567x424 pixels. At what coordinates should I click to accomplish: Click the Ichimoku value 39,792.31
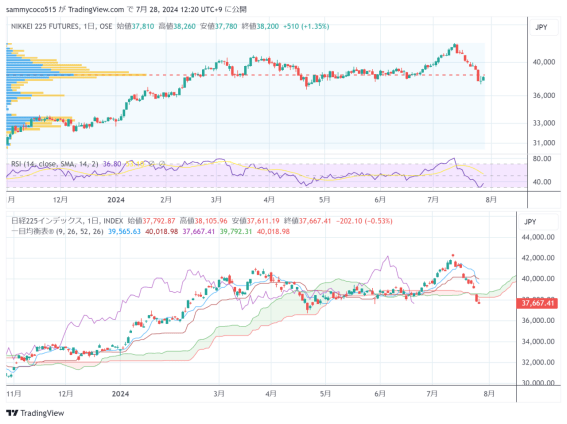click(235, 231)
